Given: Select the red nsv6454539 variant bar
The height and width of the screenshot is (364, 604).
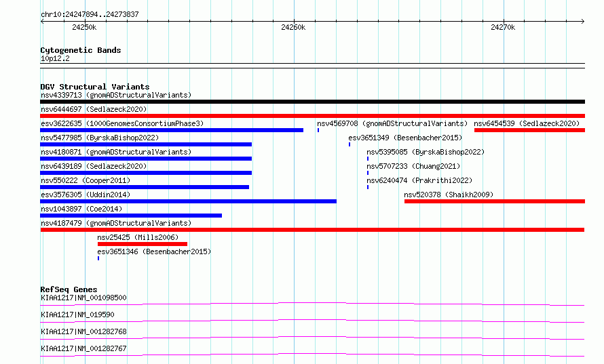Looking at the screenshot, I should [x=529, y=130].
